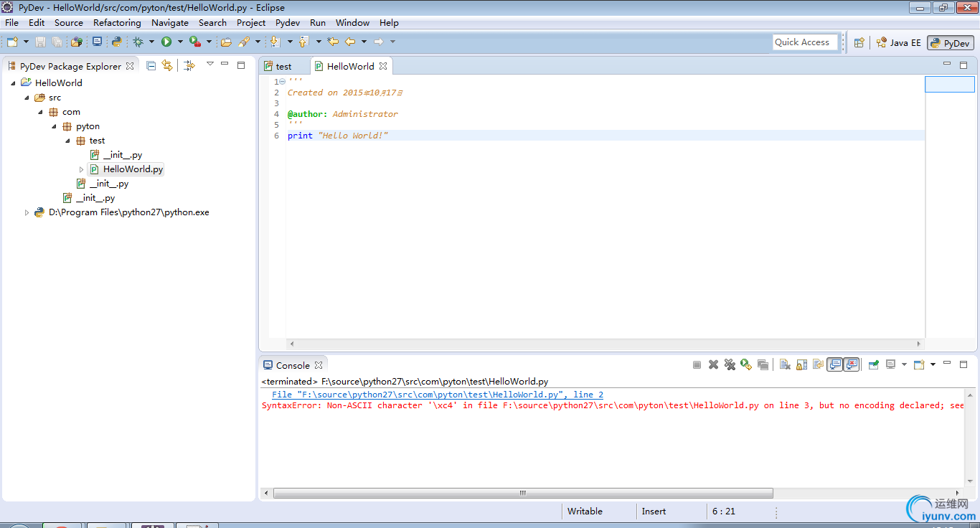This screenshot has height=528, width=980.
Task: Click the Python logo toolbar icon
Action: pyautogui.click(x=116, y=42)
